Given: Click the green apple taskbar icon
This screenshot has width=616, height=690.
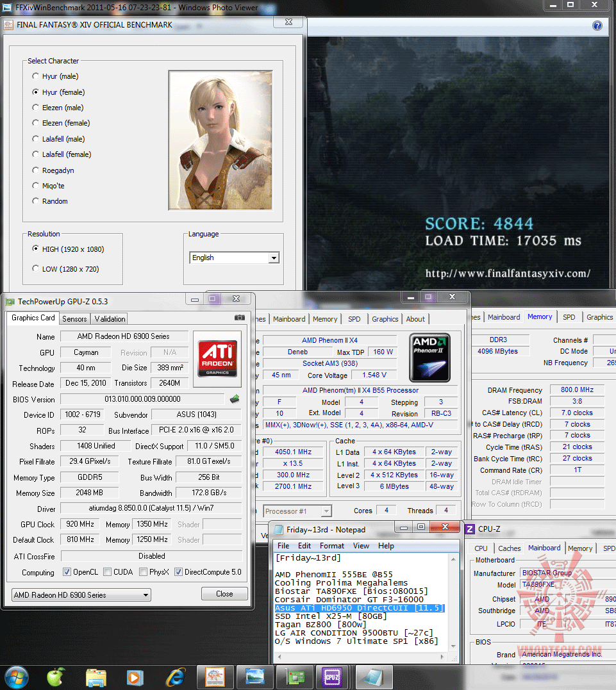Looking at the screenshot, I should tap(56, 677).
